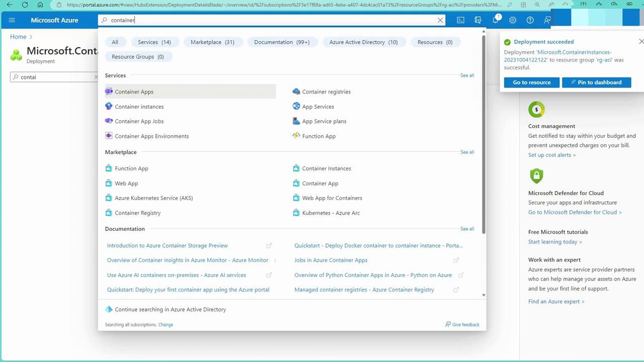644x362 pixels.
Task: Open the notifications bell
Action: pyautogui.click(x=496, y=20)
